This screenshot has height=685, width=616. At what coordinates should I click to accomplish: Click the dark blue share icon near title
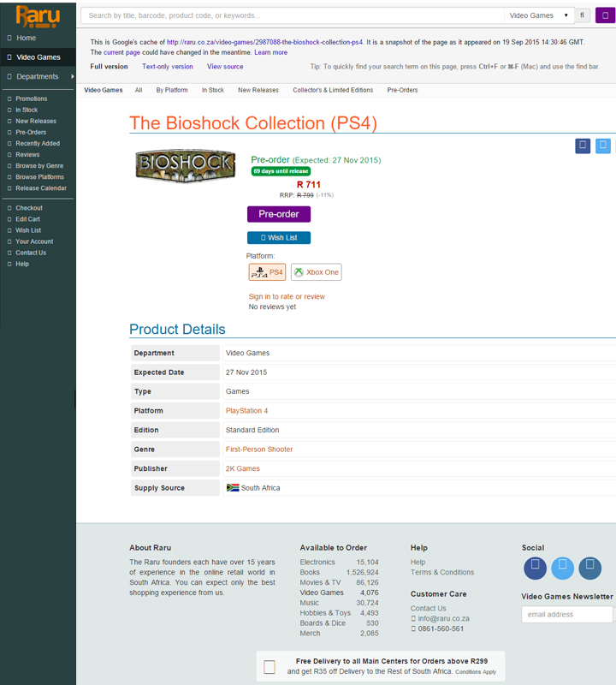(x=583, y=146)
